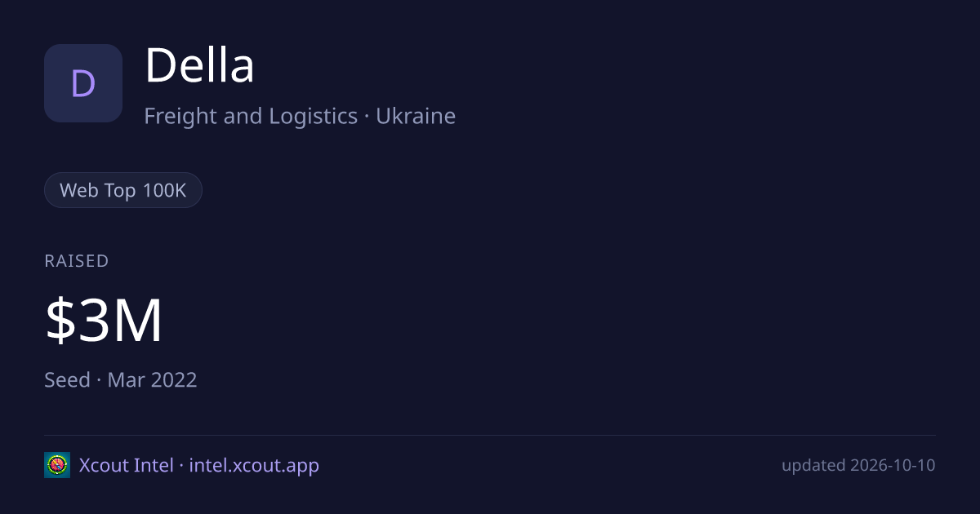Click the Xcout Intel logo icon
980x514 pixels.
tap(57, 465)
